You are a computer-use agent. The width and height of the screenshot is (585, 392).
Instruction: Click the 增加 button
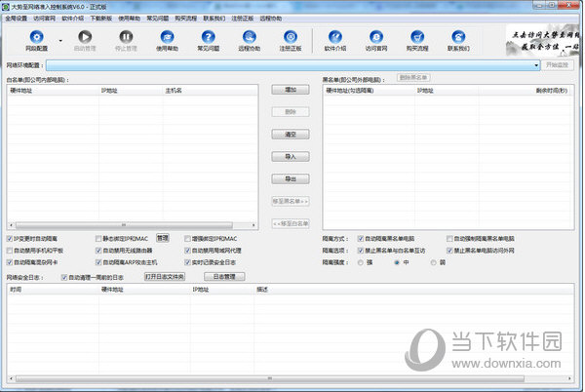[x=290, y=89]
